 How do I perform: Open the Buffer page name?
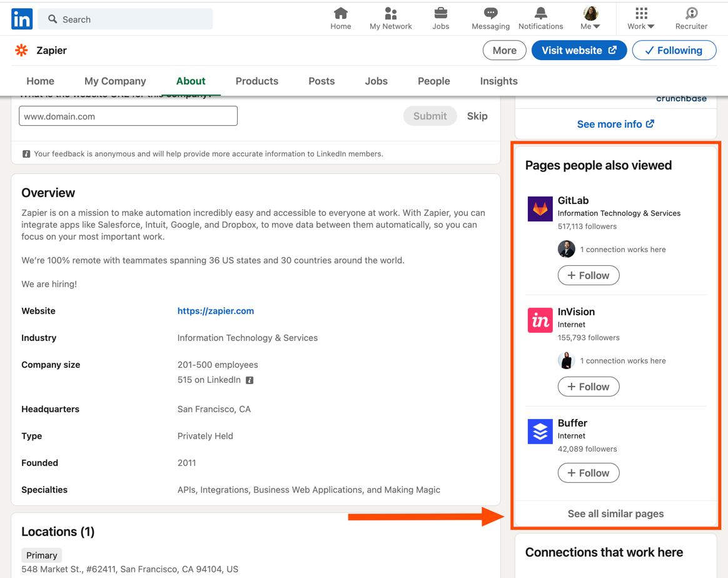point(572,423)
